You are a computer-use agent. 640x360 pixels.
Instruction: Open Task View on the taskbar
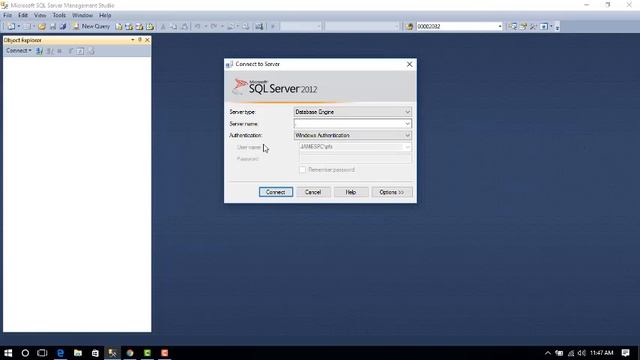42,353
